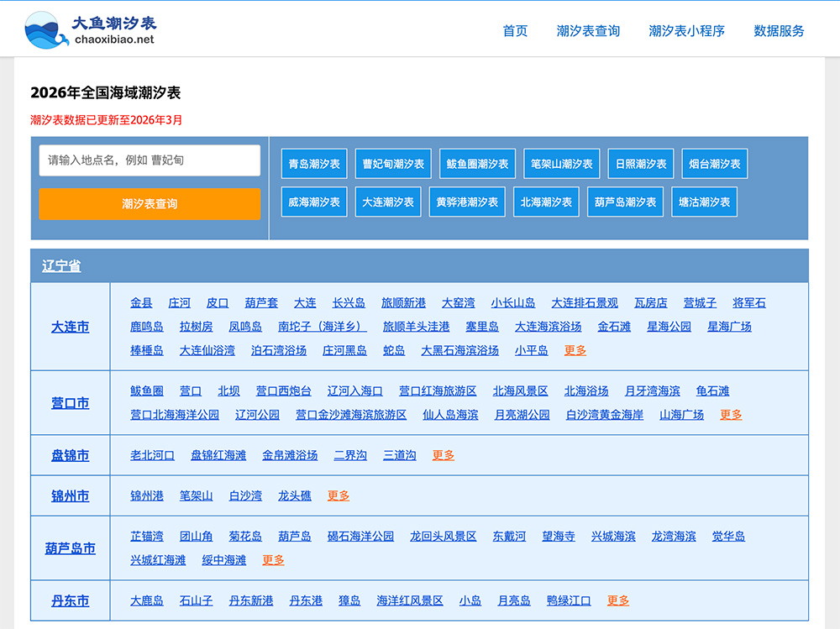Open 鲅鱼圈 link in 营口市 row
The image size is (840, 629).
click(x=147, y=391)
